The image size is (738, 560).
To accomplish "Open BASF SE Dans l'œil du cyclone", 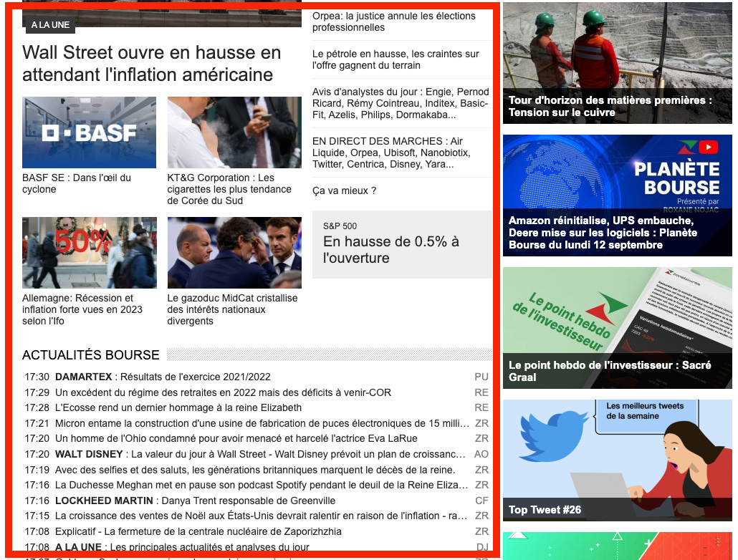I will (x=77, y=183).
